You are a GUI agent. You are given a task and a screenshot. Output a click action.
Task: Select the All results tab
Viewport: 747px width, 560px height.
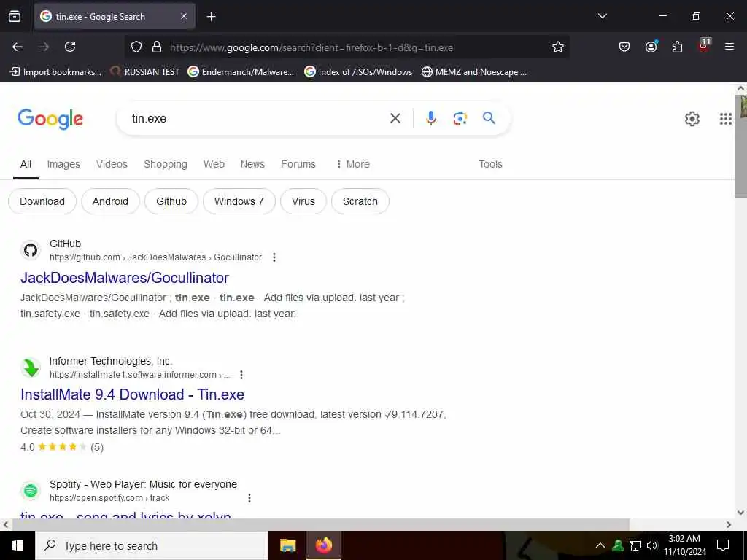tap(26, 164)
